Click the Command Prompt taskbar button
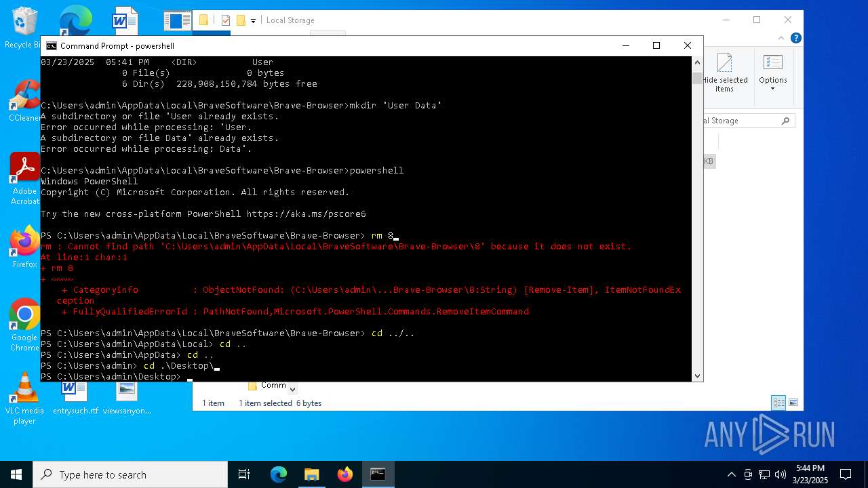The width and height of the screenshot is (868, 488). [x=378, y=474]
